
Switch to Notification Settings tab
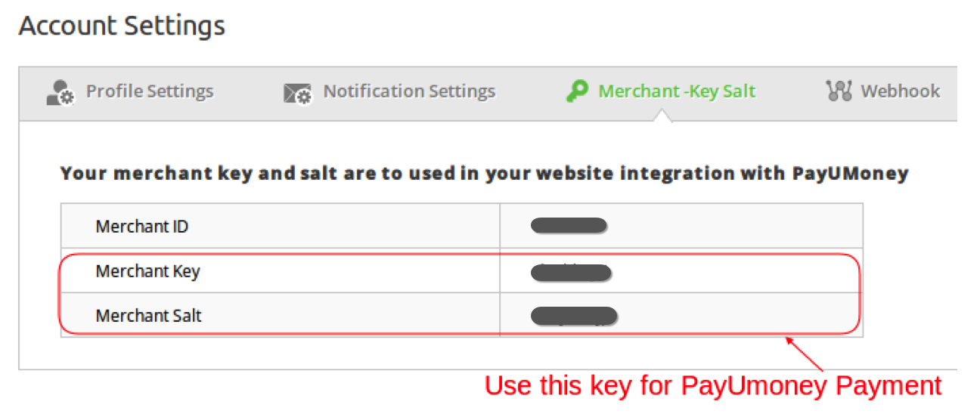pyautogui.click(x=389, y=91)
